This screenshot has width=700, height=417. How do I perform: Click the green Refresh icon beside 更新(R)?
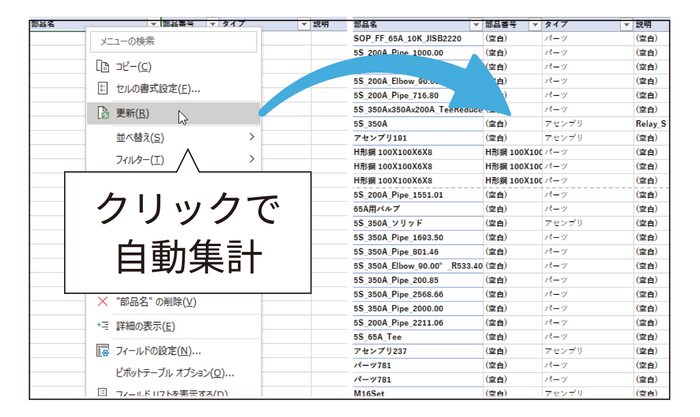click(102, 113)
